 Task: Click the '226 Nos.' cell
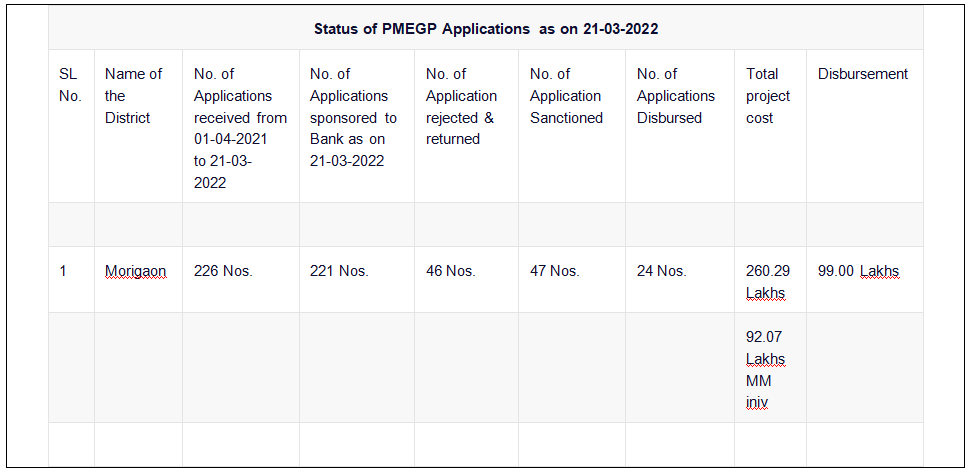241,279
